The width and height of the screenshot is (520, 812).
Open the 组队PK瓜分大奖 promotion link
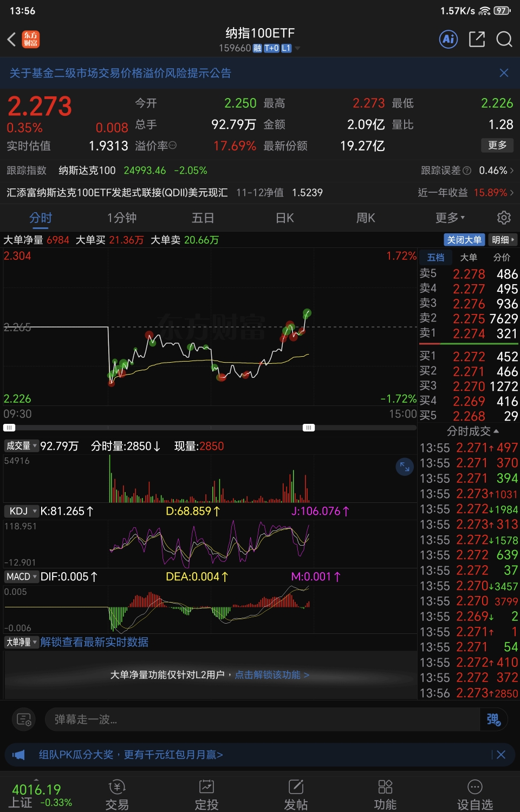pos(131,755)
